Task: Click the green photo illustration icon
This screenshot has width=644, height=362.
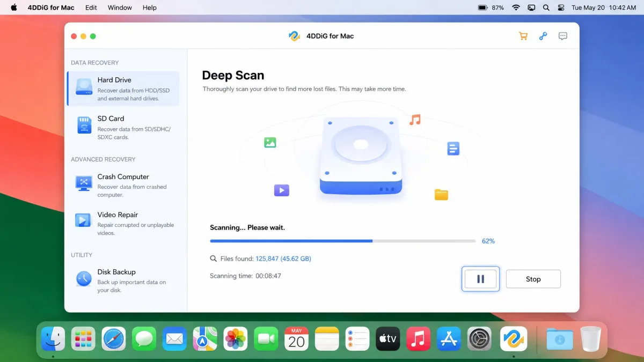Action: pyautogui.click(x=270, y=143)
